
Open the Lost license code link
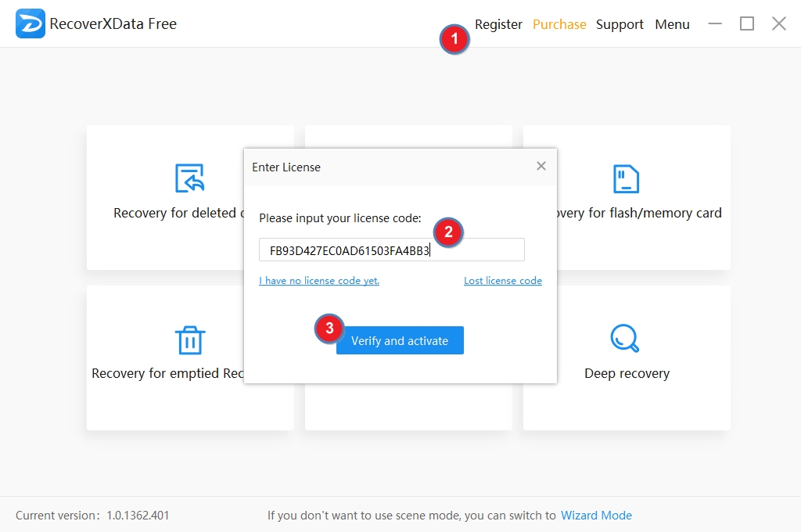click(503, 281)
